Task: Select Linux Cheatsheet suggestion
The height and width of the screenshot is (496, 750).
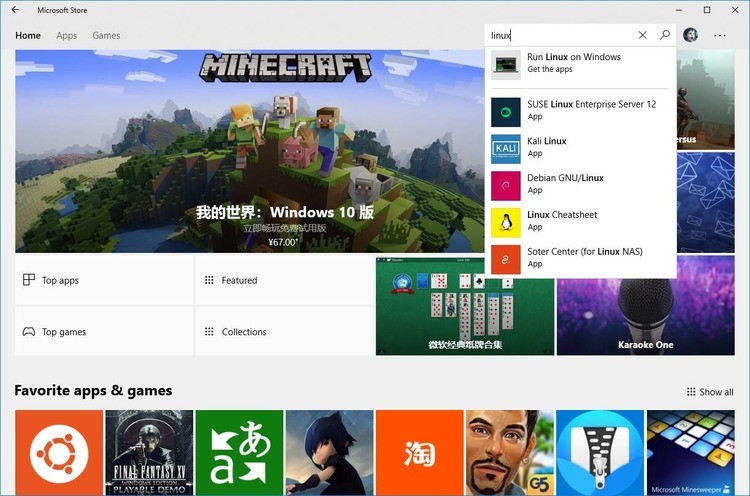Action: pyautogui.click(x=580, y=222)
